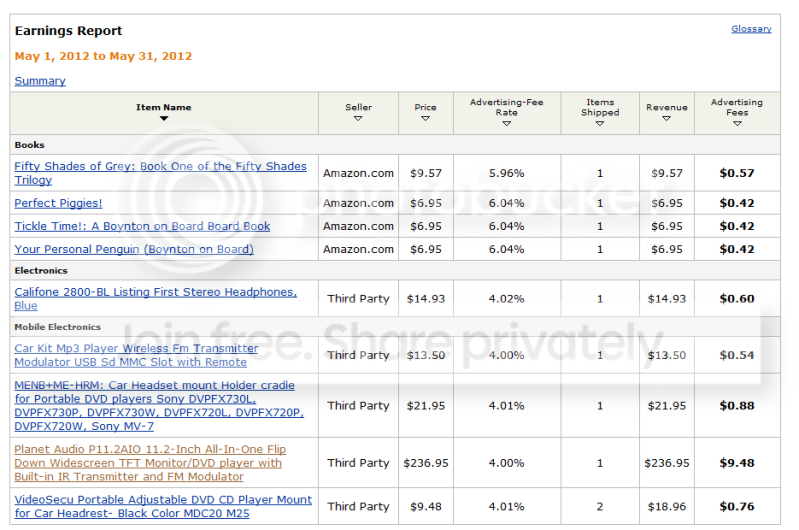Open the MENB+ME-HRM car headset mount link
The image size is (799, 530).
[x=159, y=406]
